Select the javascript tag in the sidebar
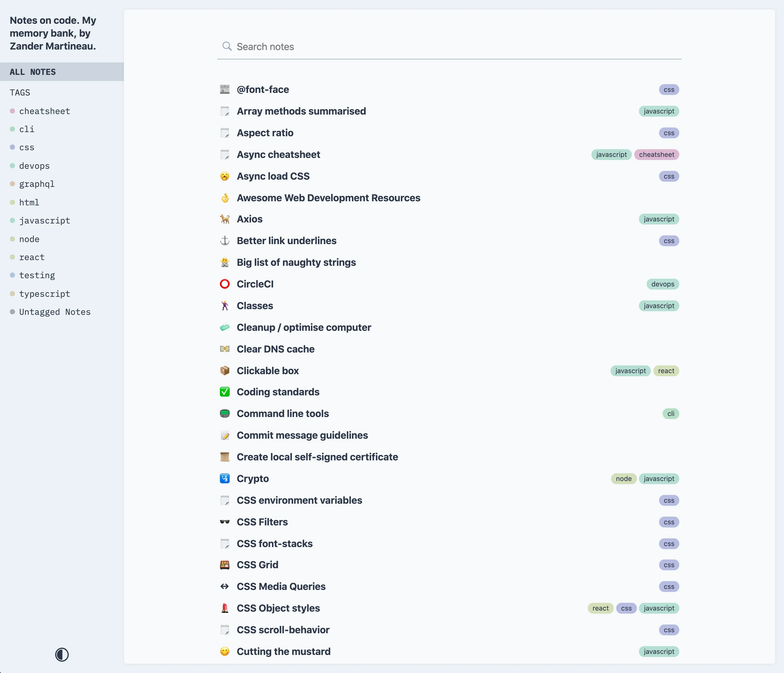784x673 pixels. 45,220
